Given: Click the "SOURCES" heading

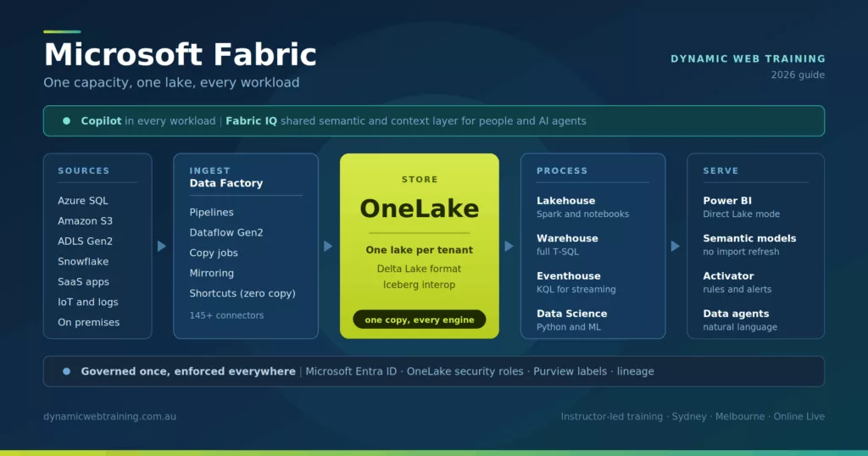Looking at the screenshot, I should pyautogui.click(x=84, y=170).
